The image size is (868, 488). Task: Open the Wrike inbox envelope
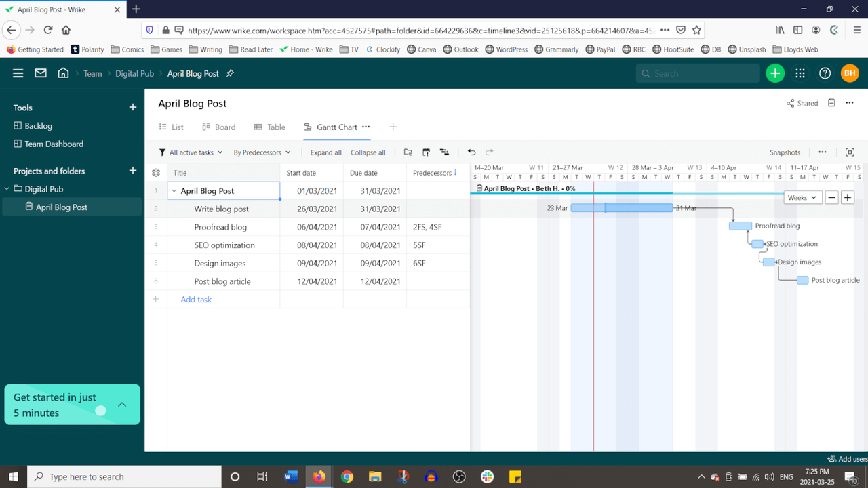coord(40,73)
